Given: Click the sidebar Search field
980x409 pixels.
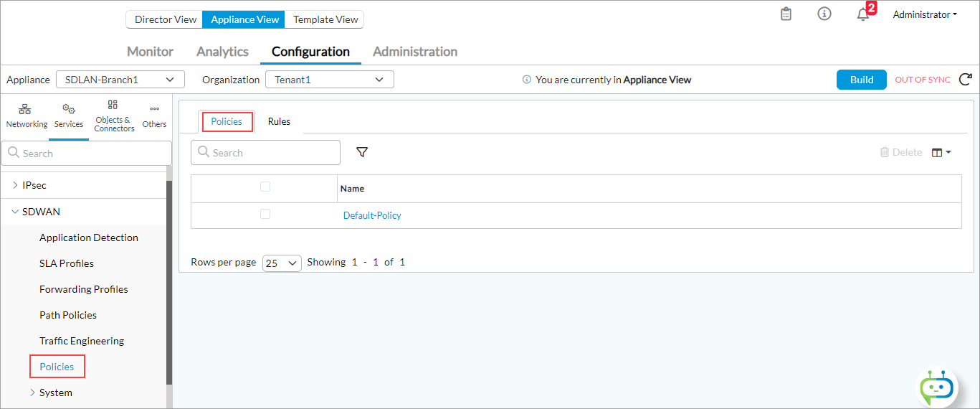Looking at the screenshot, I should 87,153.
